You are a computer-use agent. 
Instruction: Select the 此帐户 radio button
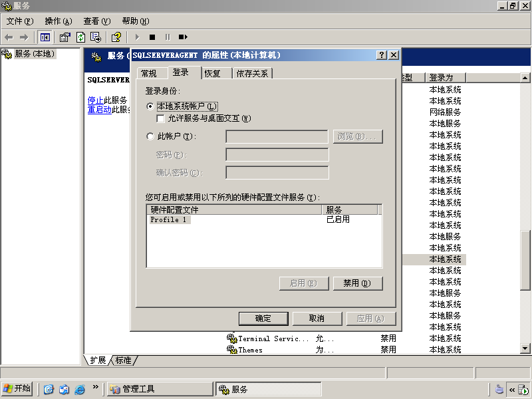click(150, 136)
